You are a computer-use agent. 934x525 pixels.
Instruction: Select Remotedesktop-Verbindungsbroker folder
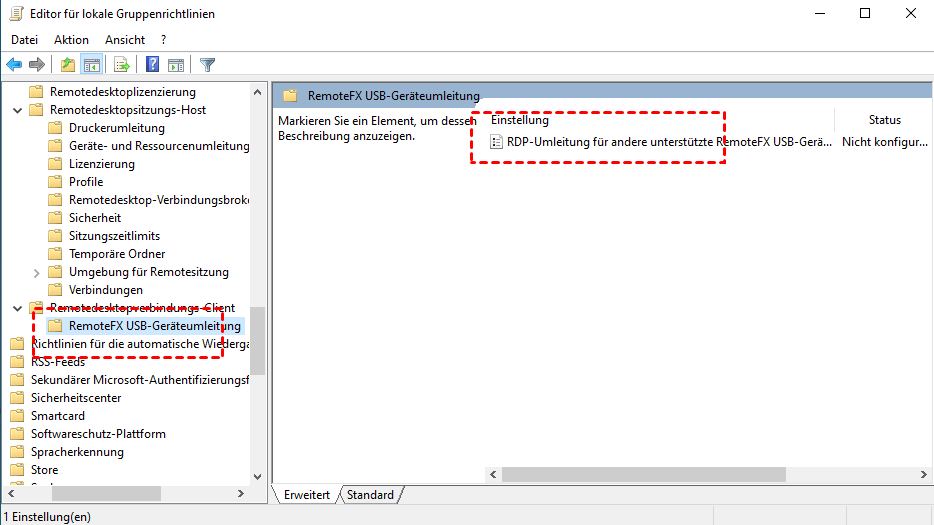click(x=159, y=200)
